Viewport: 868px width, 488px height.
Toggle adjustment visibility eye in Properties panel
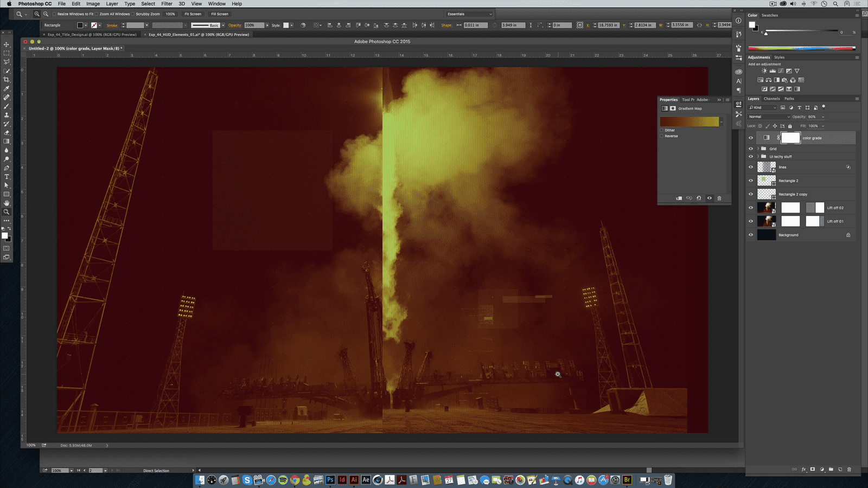pos(709,198)
